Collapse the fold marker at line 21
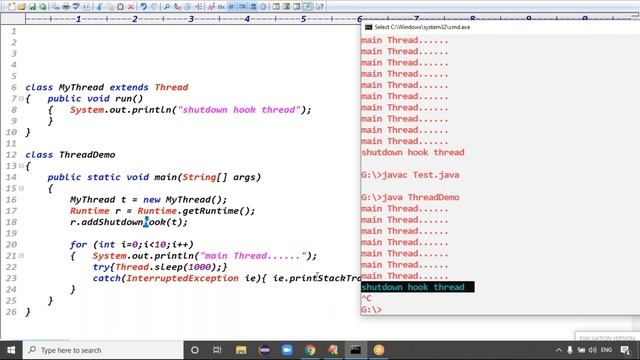Viewport: 640px width, 360px height. click(x=21, y=256)
